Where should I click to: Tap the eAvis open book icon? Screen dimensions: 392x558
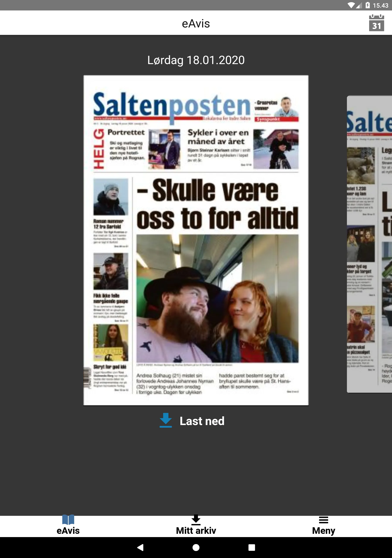(68, 520)
